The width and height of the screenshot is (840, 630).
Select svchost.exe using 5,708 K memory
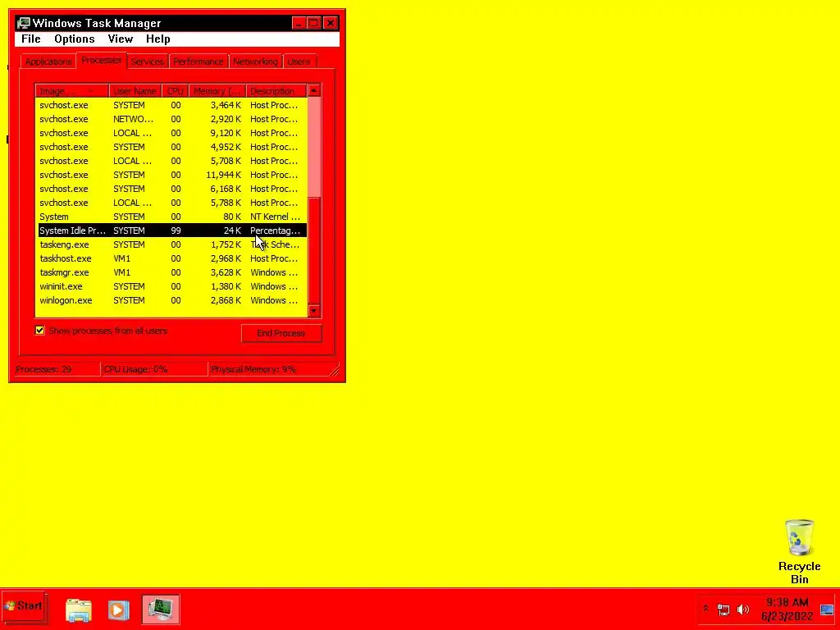click(171, 161)
